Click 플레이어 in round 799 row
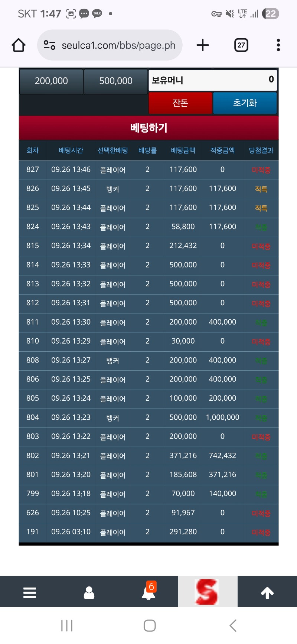Viewport: 297px width, 644px height. point(112,494)
